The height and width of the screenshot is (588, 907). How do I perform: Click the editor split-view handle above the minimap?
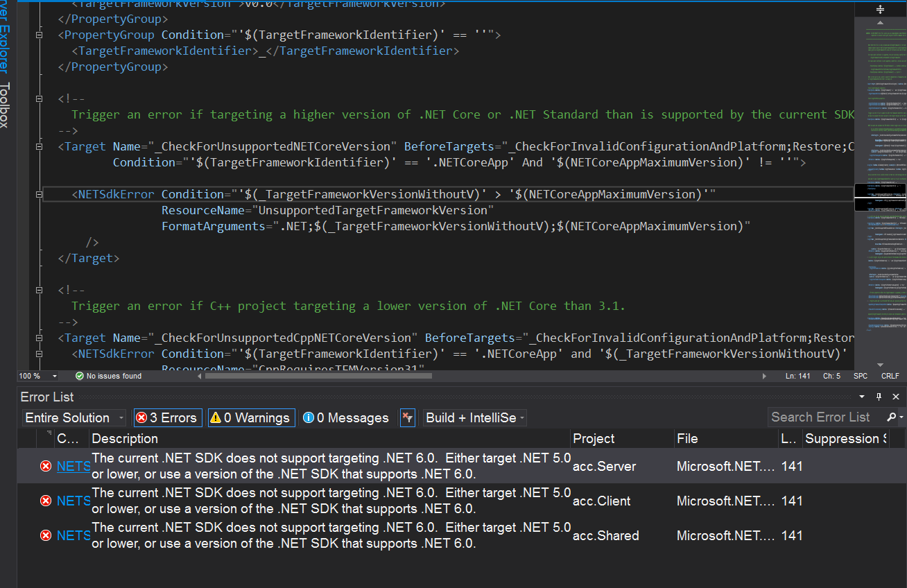tap(880, 10)
